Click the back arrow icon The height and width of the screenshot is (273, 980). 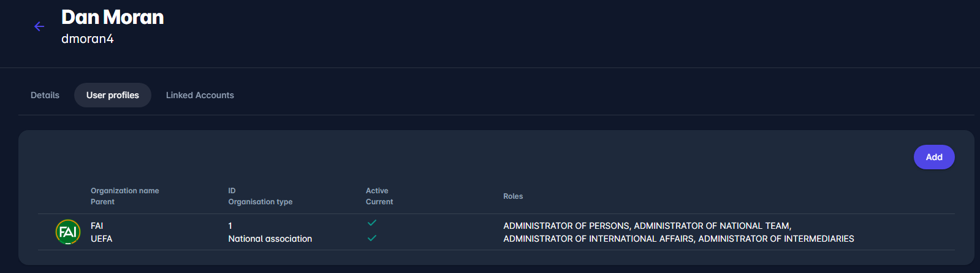pyautogui.click(x=39, y=26)
